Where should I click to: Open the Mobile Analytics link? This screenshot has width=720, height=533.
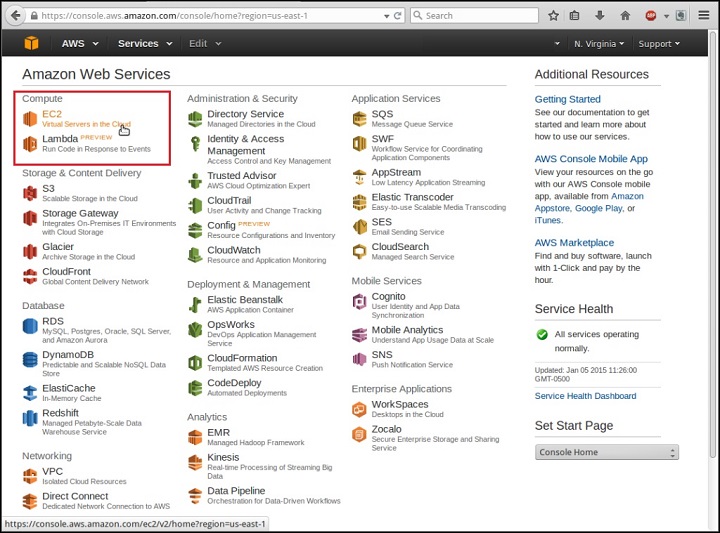[407, 330]
